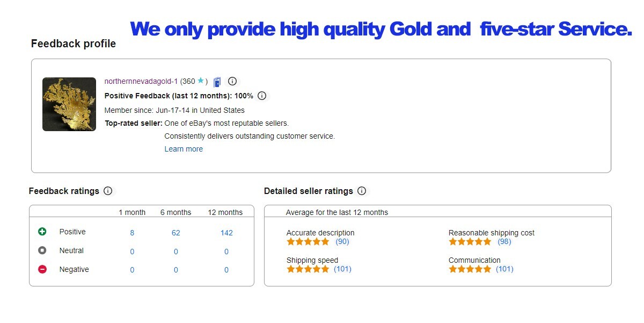The image size is (644, 323).
Task: Open (90) Accurate description rating details
Action: pyautogui.click(x=343, y=242)
